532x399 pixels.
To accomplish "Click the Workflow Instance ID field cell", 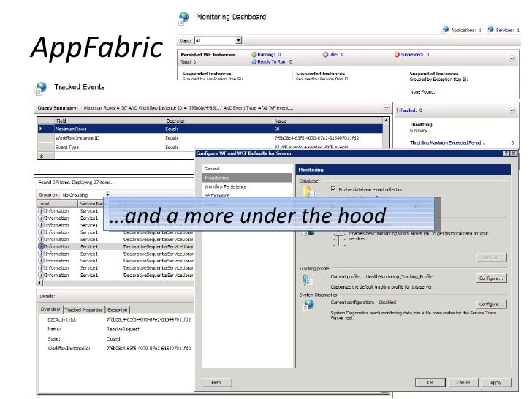I will pos(109,137).
